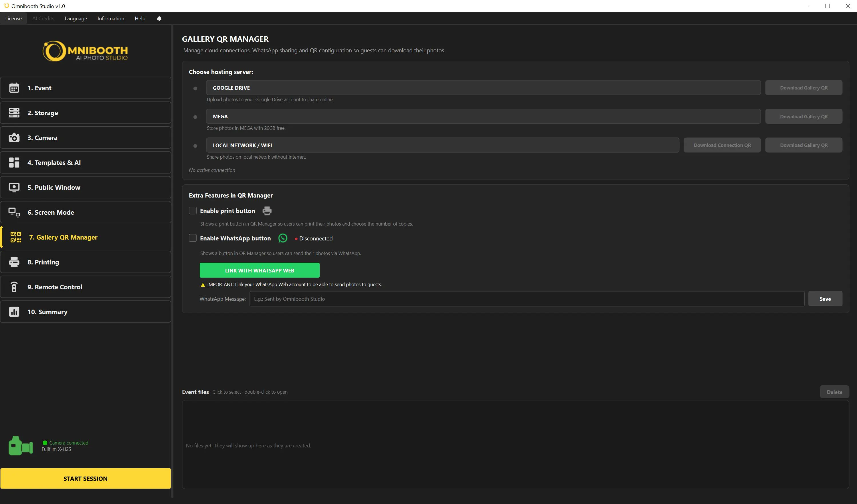The image size is (857, 504).
Task: Click the Screen Mode devices icon
Action: (14, 212)
